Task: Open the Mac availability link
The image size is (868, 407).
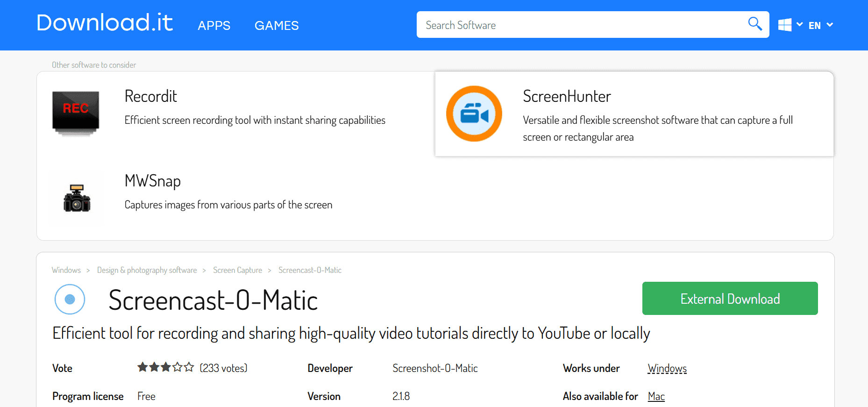Action: click(x=656, y=396)
